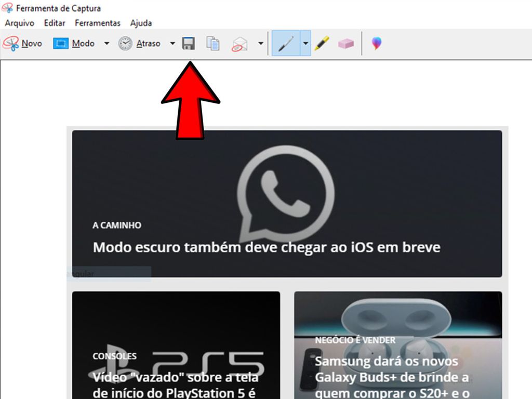
Task: Save the capture with the floppy disk icon
Action: tap(188, 44)
